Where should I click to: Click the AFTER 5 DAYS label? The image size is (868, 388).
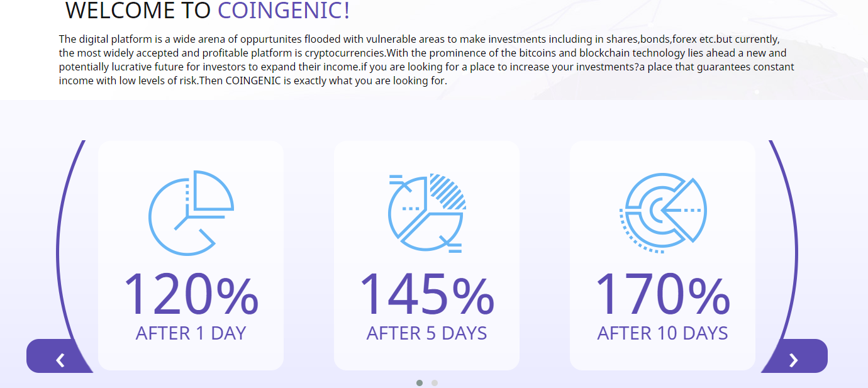click(427, 333)
